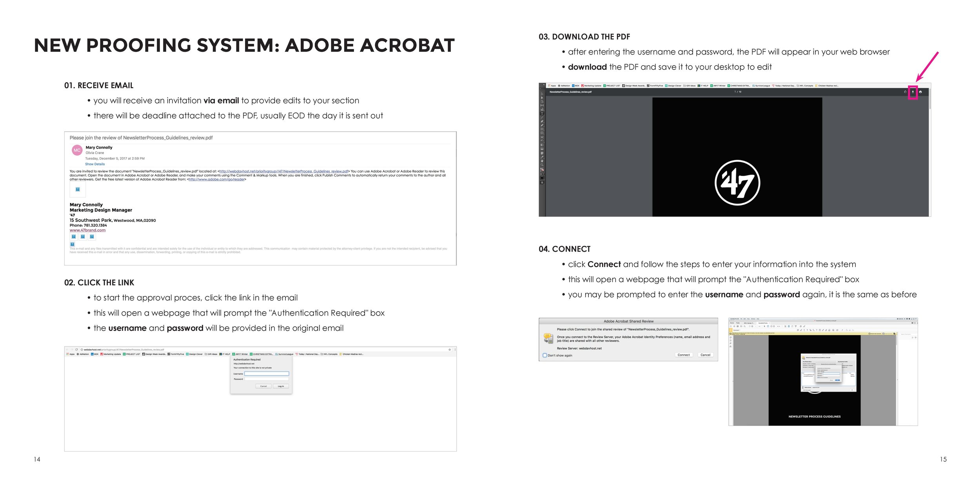Click the print icon in the PDF viewer
The width and height of the screenshot is (980, 490).
click(x=920, y=92)
